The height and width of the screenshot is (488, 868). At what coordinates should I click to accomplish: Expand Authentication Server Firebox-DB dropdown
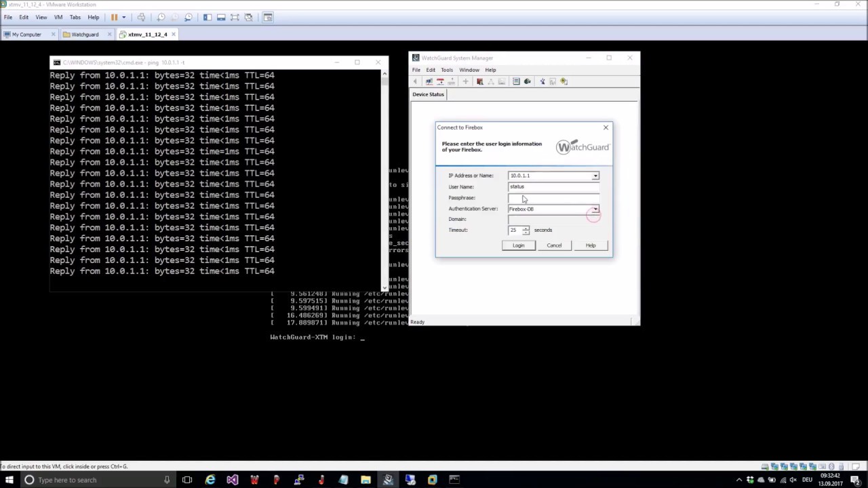tap(595, 209)
